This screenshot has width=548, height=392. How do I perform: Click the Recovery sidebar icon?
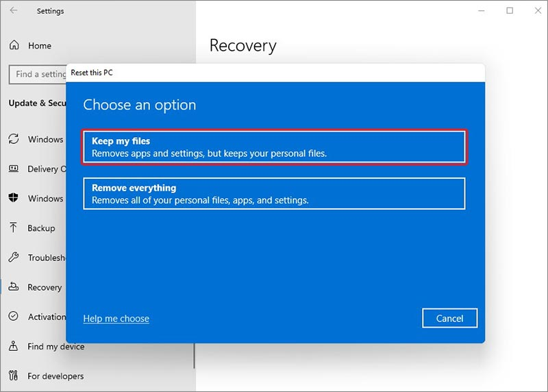point(14,286)
